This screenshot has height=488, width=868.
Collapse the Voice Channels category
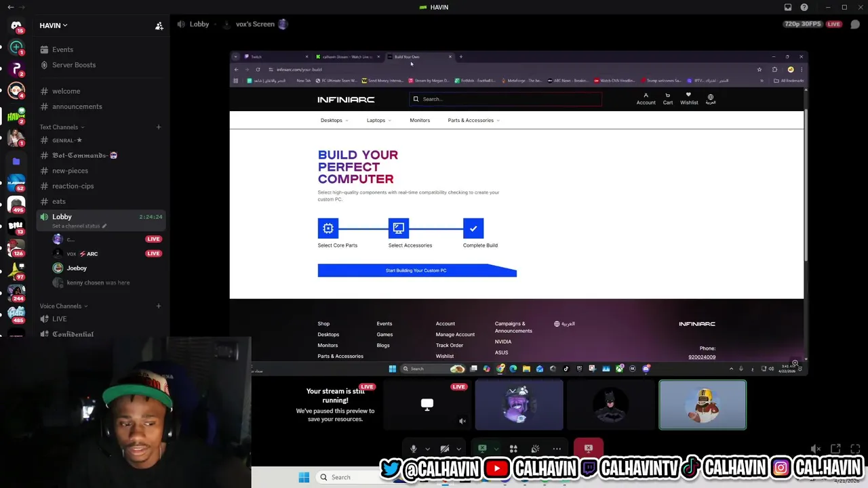coord(64,306)
